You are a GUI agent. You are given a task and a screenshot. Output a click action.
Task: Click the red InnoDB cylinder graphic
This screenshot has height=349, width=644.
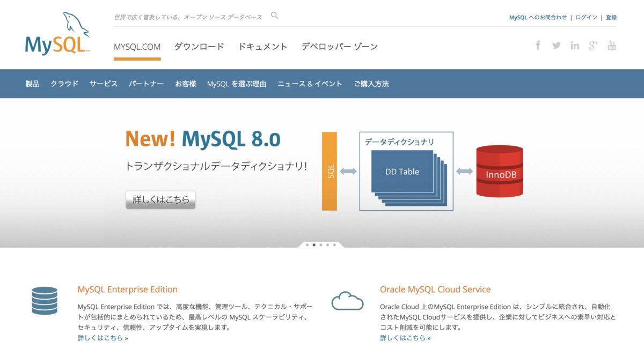point(500,171)
